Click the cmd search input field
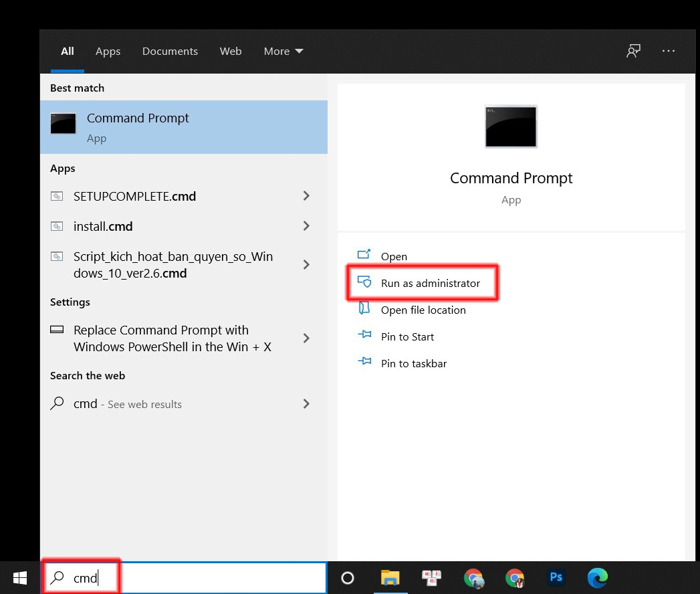The width and height of the screenshot is (700, 594). coord(186,577)
